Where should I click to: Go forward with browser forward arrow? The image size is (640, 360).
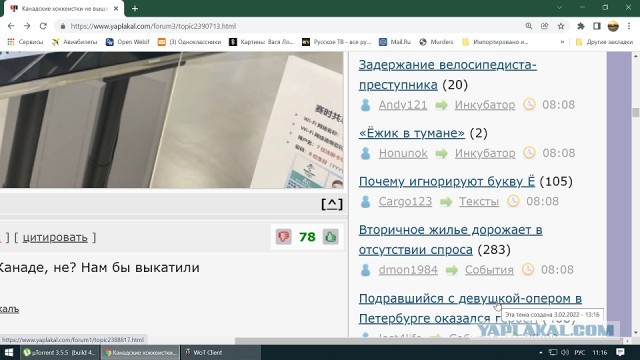27,26
